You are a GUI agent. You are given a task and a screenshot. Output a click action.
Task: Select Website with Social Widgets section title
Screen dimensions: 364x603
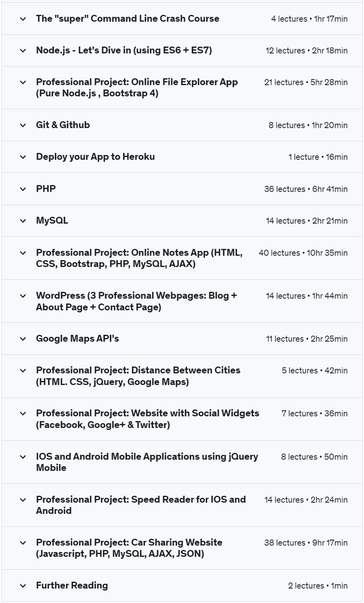147,419
